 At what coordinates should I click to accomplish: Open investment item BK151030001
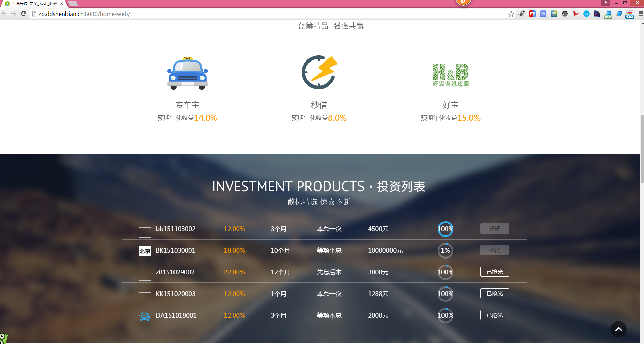(176, 250)
